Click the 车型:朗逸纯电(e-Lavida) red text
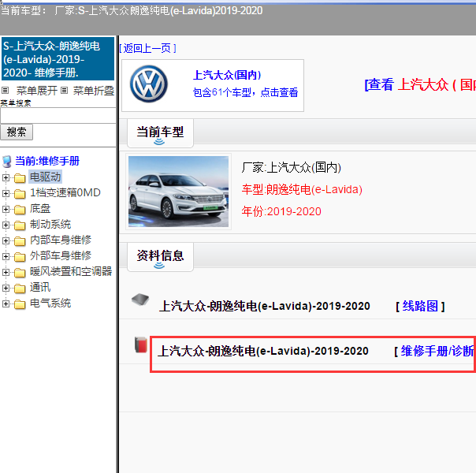This screenshot has width=476, height=473. (x=302, y=189)
